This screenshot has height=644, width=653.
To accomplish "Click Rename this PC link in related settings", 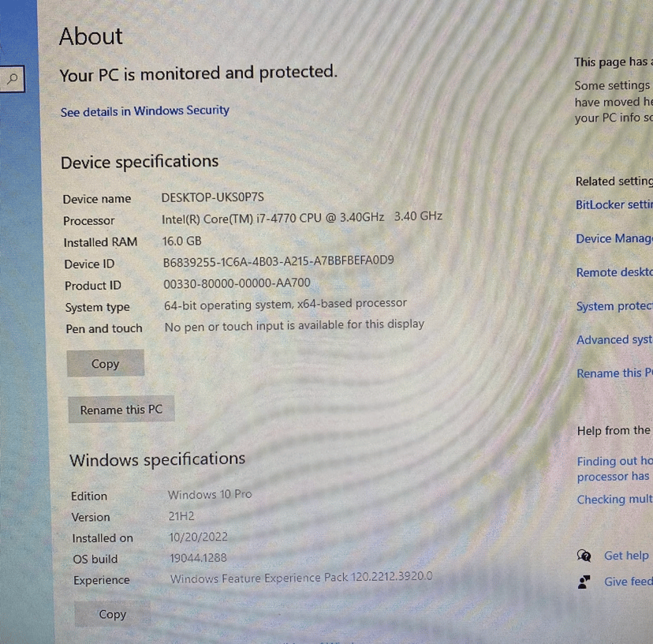I will 614,373.
